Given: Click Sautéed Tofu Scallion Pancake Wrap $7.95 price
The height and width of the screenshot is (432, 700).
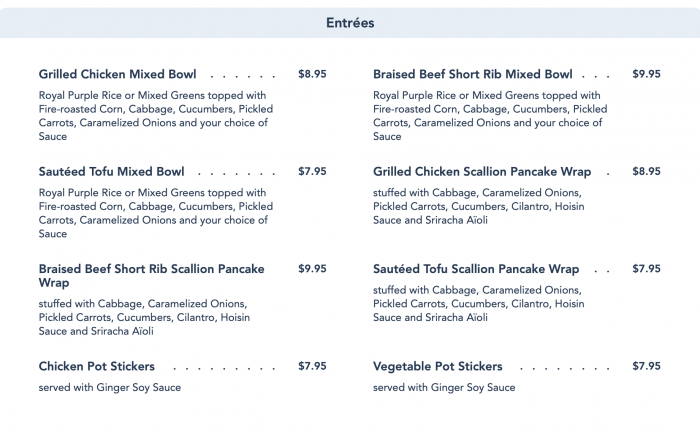Looking at the screenshot, I should (x=646, y=269).
